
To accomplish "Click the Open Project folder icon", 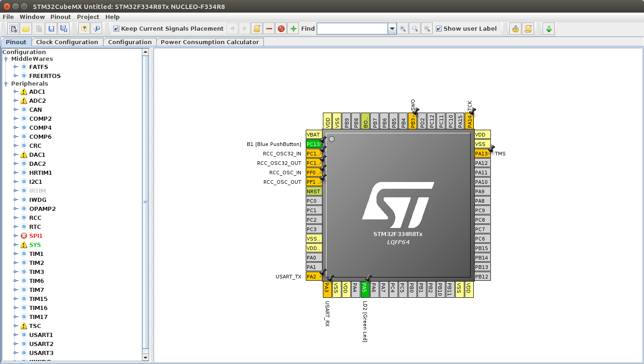I will click(x=26, y=29).
